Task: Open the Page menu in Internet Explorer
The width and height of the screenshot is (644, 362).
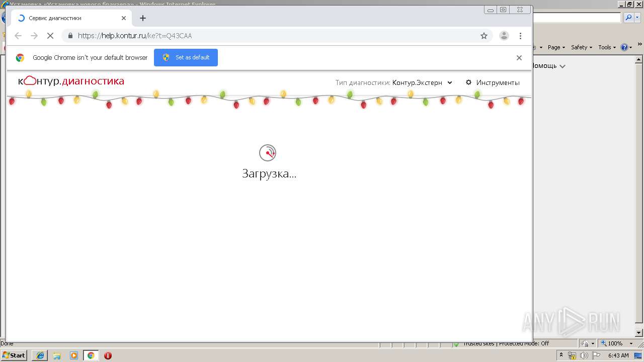Action: tap(556, 47)
